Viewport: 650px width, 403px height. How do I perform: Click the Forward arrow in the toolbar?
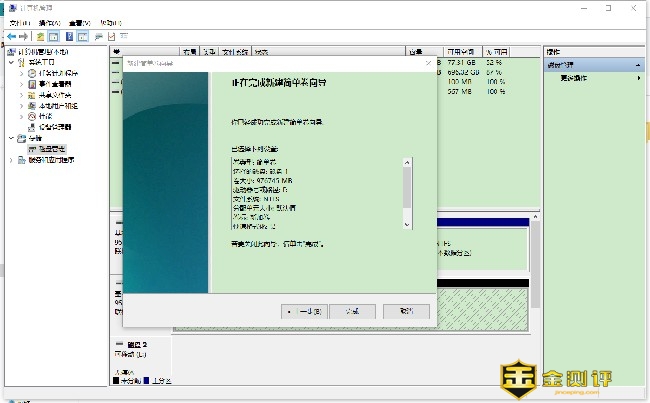point(23,37)
